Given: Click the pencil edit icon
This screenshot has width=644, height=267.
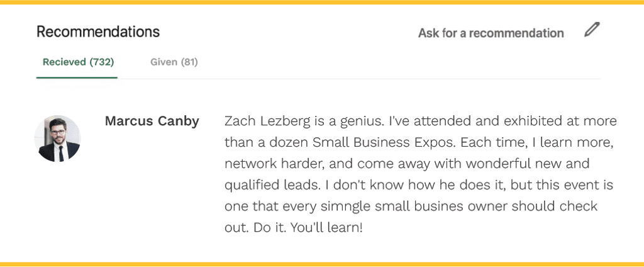Looking at the screenshot, I should coord(592,30).
